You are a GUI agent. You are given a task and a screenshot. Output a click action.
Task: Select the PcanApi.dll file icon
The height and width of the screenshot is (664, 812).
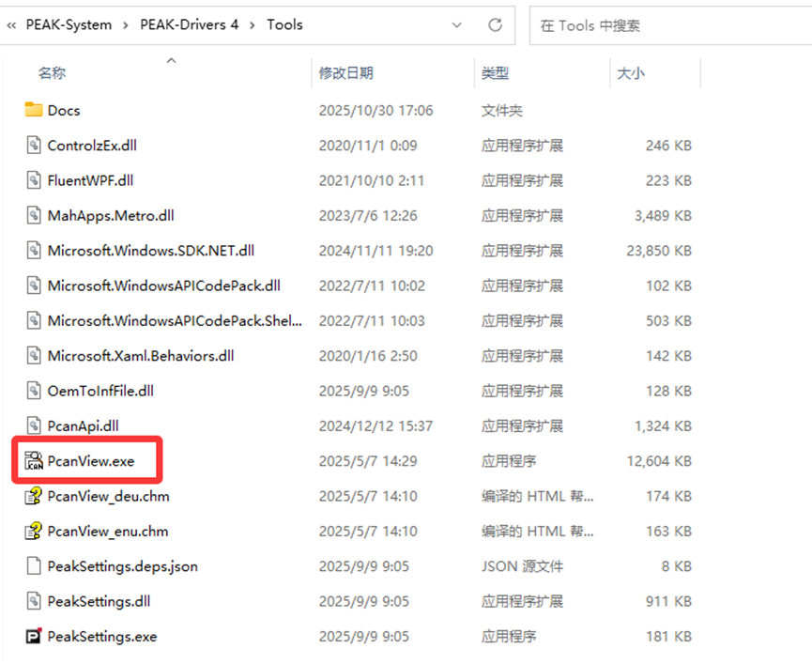pos(34,425)
